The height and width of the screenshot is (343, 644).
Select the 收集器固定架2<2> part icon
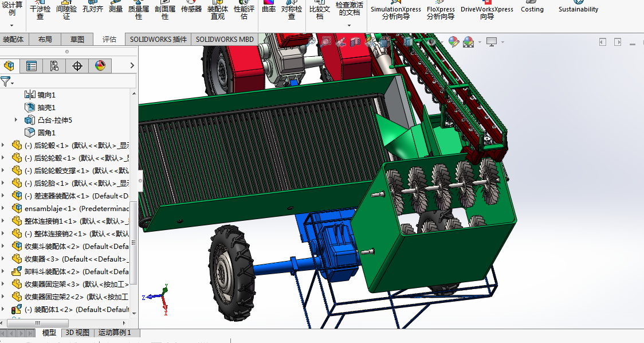[x=17, y=297]
